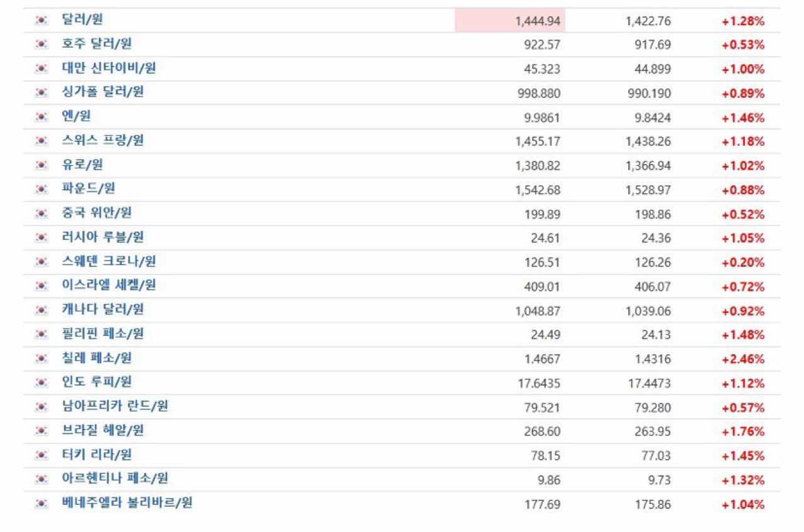Click the Korean flag icon beside 달러/원
This screenshot has height=532, width=804.
[41, 20]
